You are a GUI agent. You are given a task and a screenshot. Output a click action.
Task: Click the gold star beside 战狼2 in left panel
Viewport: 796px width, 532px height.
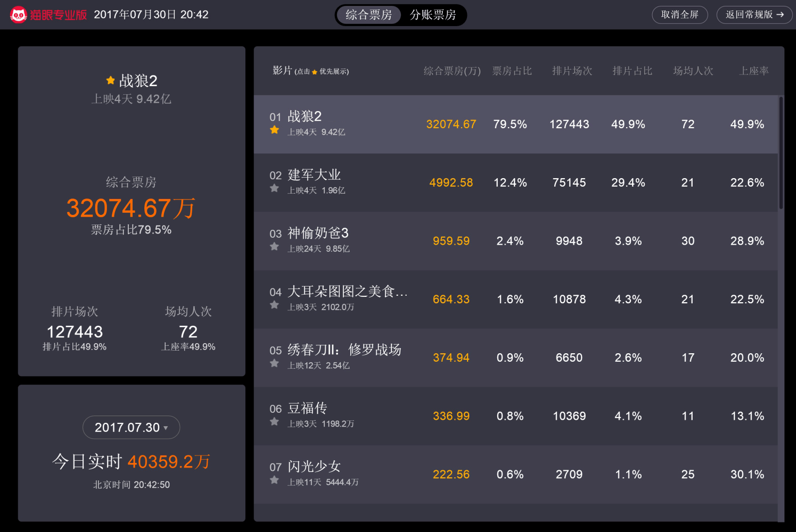[110, 80]
